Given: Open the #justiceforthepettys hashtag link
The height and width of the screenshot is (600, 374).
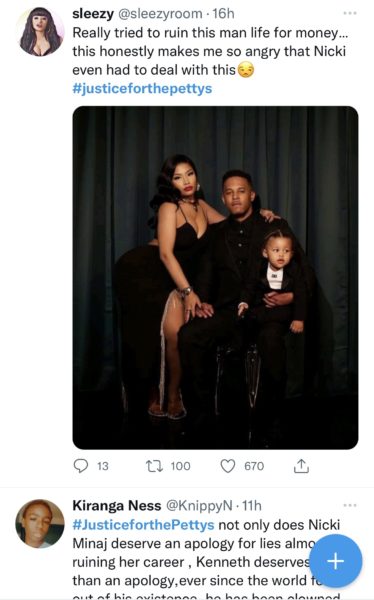Looking at the screenshot, I should [x=142, y=88].
